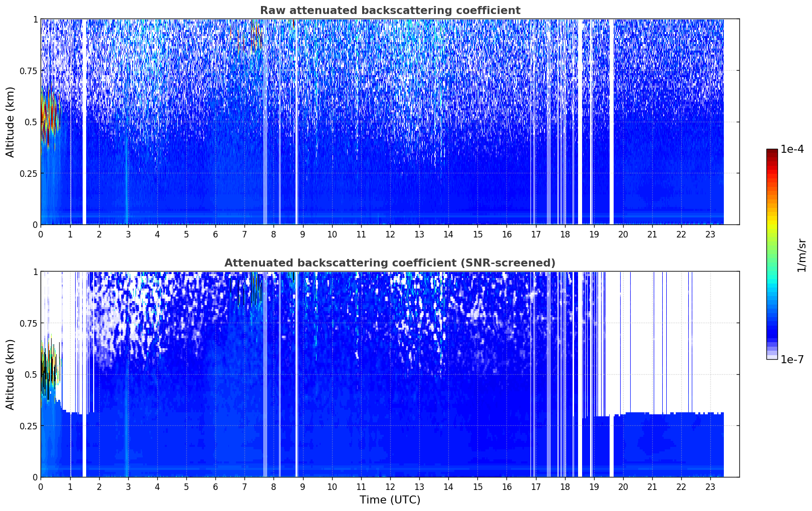Click the '16' time tick on bottom plot
This screenshot has width=812, height=511.
point(506,486)
